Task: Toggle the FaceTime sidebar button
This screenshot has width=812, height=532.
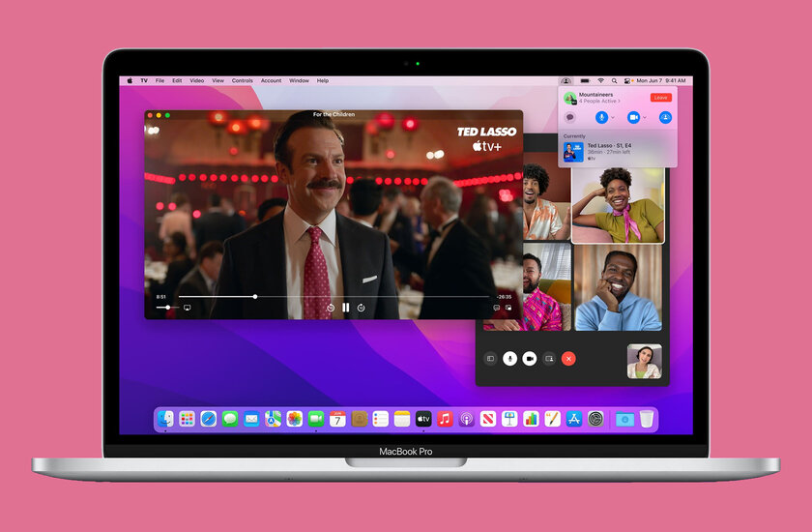Action: point(490,359)
